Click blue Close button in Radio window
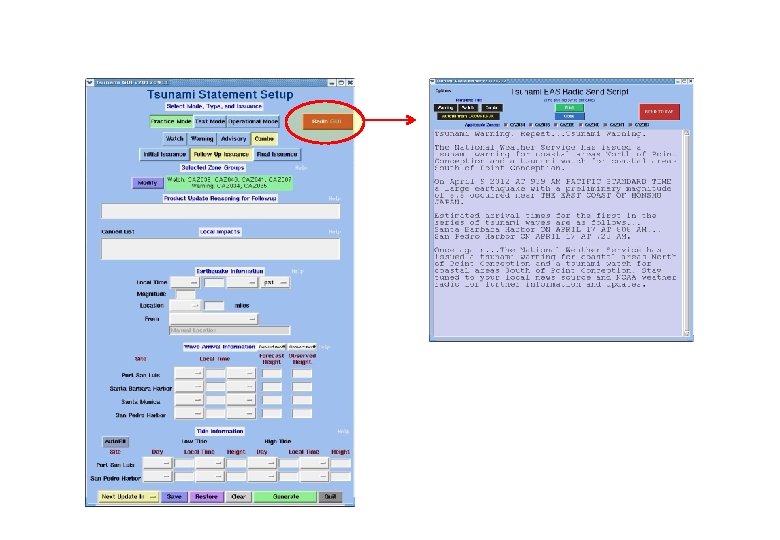Screen dimensions: 780x540 point(569,116)
